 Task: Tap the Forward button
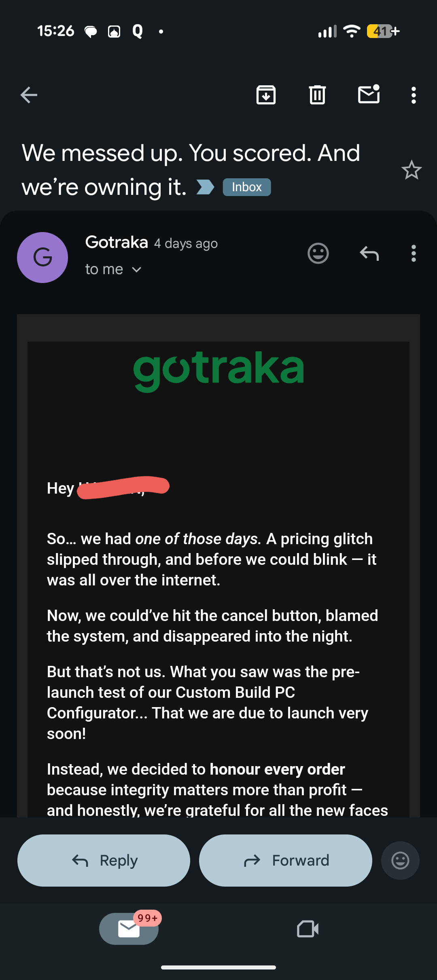point(286,860)
